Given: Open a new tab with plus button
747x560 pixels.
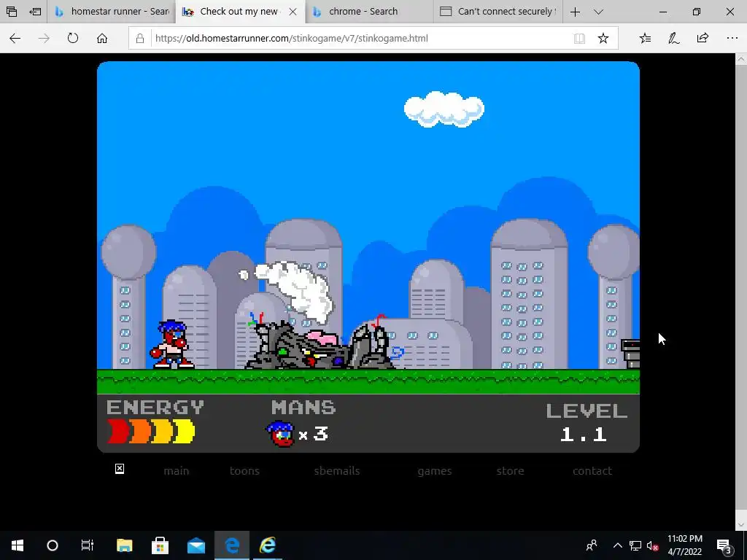Looking at the screenshot, I should (575, 12).
